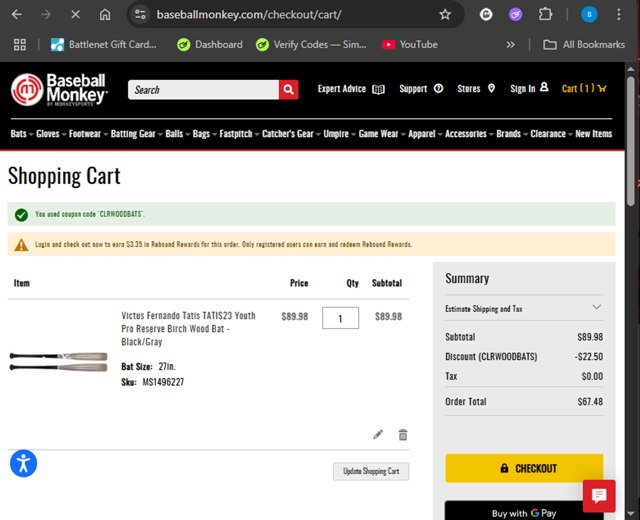The image size is (640, 520).
Task: Open the apps grid icon in bookmarks bar
Action: tap(20, 44)
